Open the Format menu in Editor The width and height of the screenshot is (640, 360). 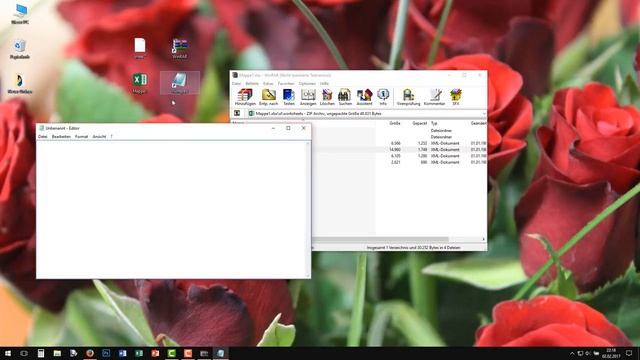click(81, 136)
